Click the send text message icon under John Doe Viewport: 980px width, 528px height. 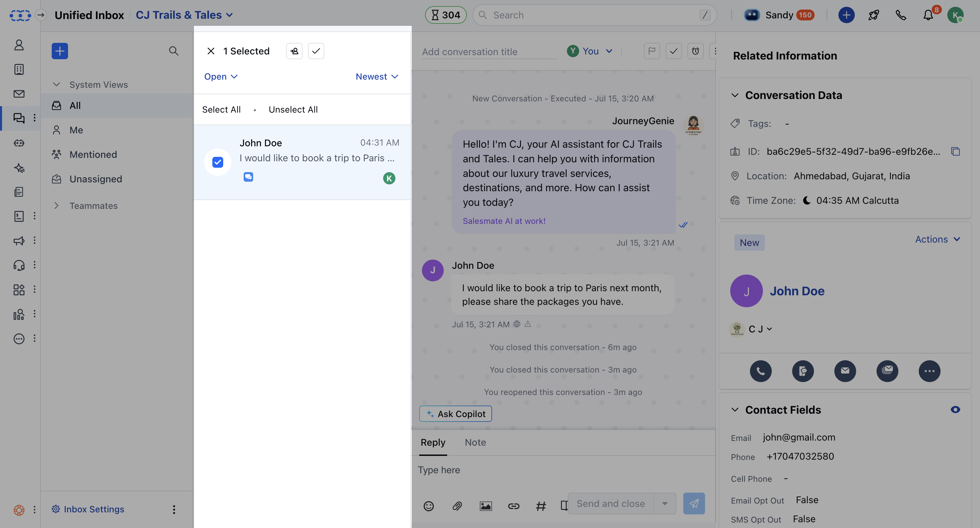pos(803,370)
